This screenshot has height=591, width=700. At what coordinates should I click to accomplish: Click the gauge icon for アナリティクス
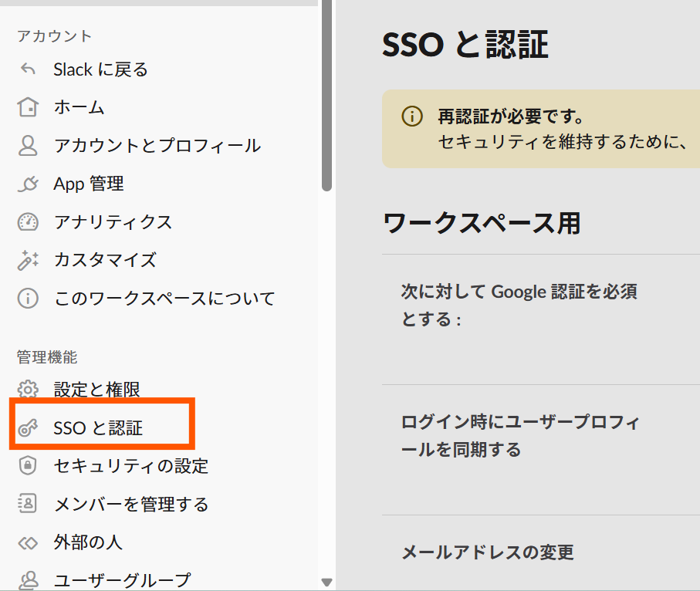tap(28, 221)
